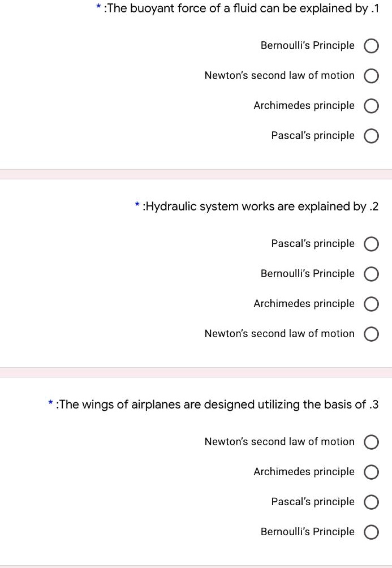Select Bernoulli's Principle for question 2
The height and width of the screenshot is (568, 392).
372,274
